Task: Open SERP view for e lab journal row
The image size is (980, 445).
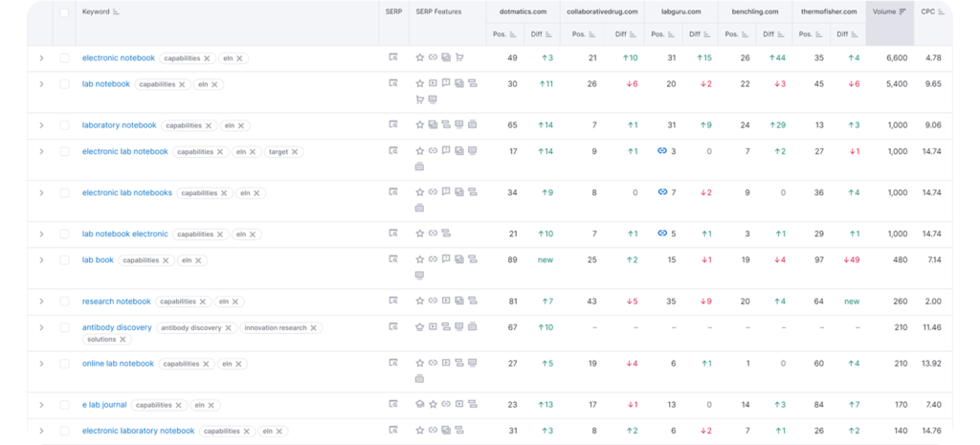Action: click(x=393, y=405)
